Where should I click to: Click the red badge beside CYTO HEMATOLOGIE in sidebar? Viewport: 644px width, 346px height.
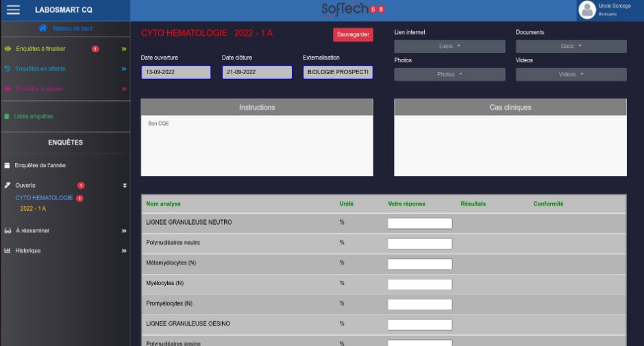(79, 199)
